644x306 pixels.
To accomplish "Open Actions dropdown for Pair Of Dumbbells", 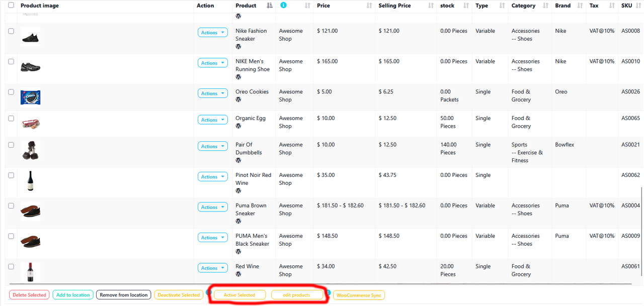I will coord(212,146).
